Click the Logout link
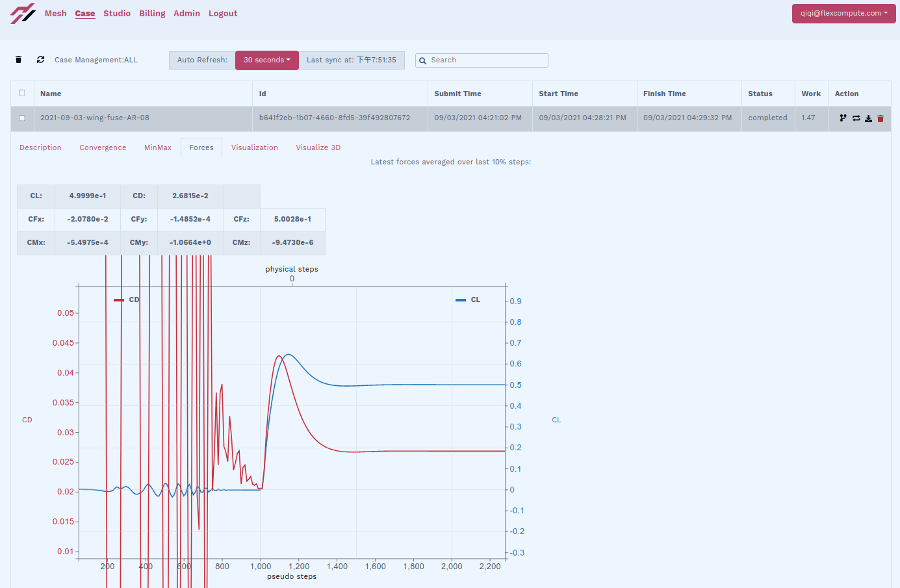900x588 pixels. coord(222,13)
